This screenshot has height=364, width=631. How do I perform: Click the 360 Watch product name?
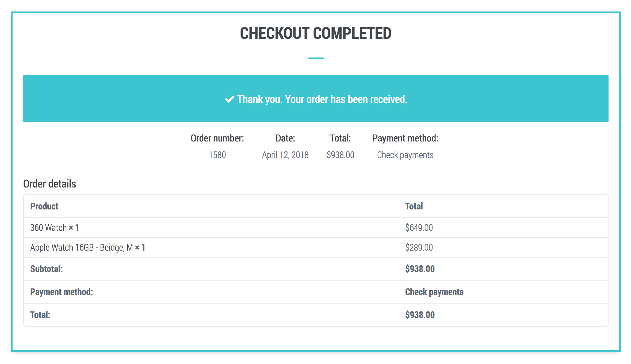48,228
